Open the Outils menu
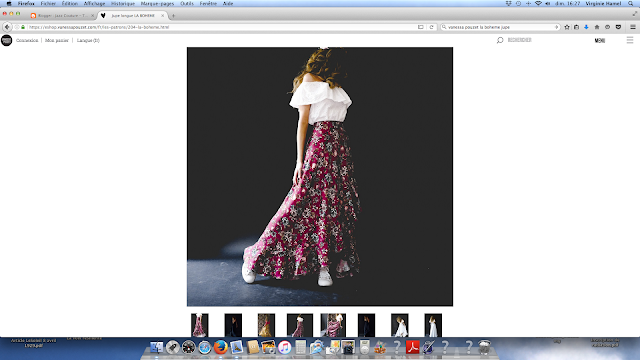The image size is (640, 360). 187,3
